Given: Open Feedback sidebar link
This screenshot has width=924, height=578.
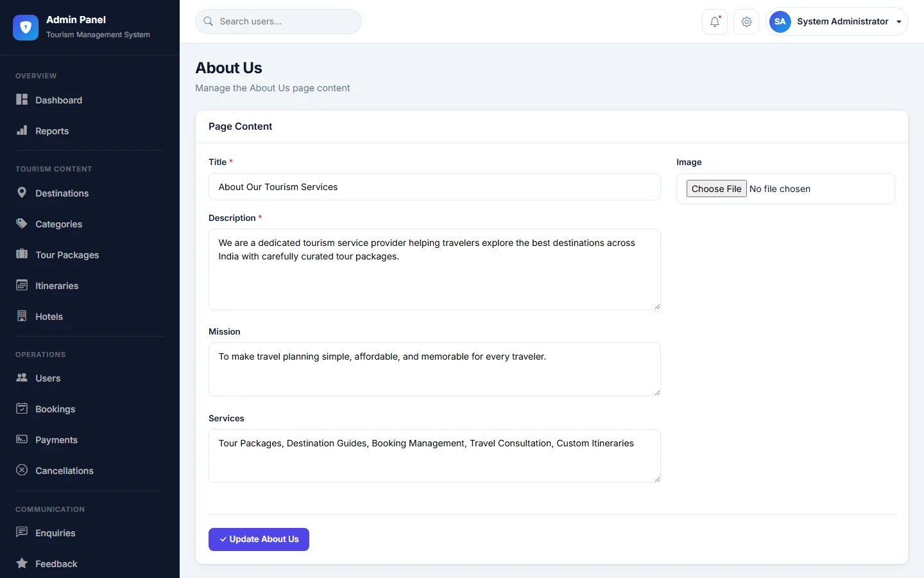Looking at the screenshot, I should point(90,564).
